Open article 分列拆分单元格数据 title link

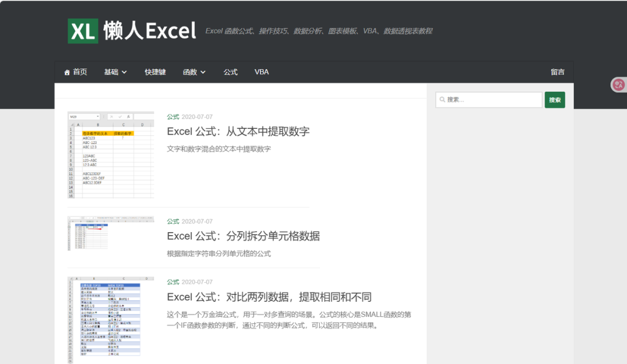243,236
